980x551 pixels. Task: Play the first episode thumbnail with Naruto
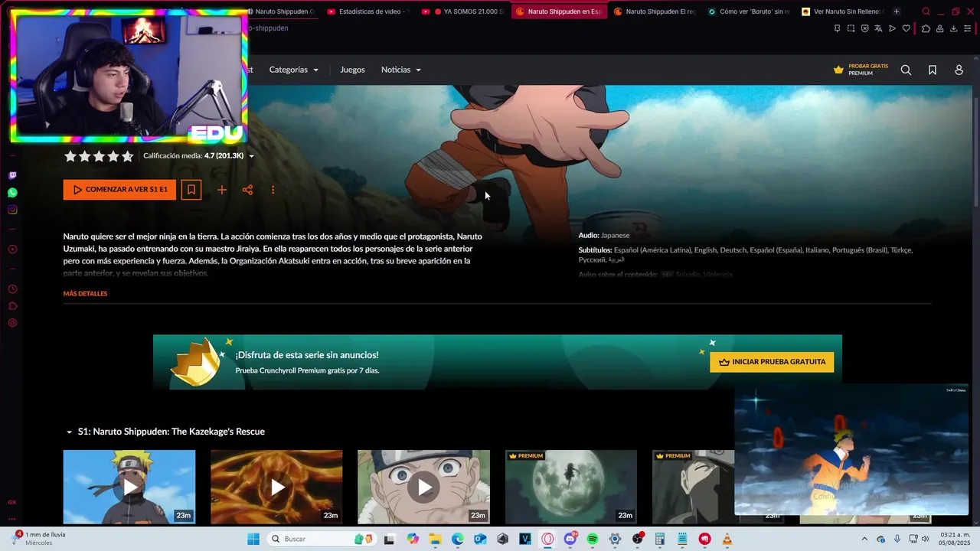pos(129,487)
